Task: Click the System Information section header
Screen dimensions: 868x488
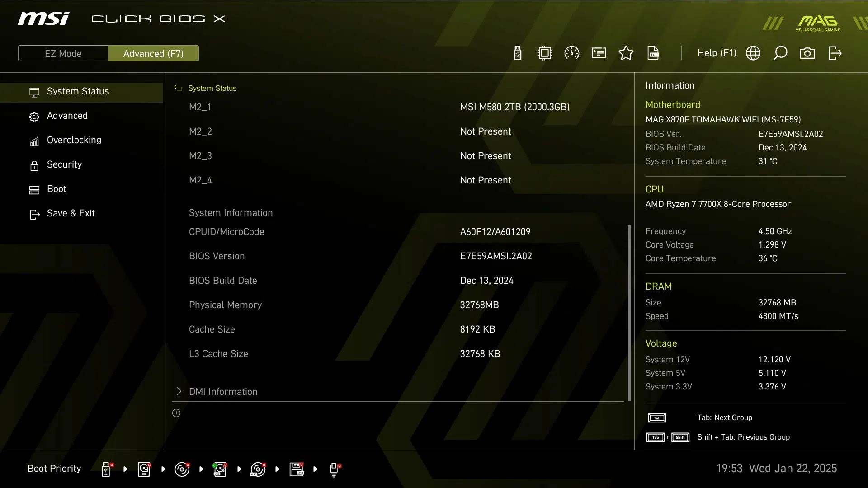Action: coord(231,213)
